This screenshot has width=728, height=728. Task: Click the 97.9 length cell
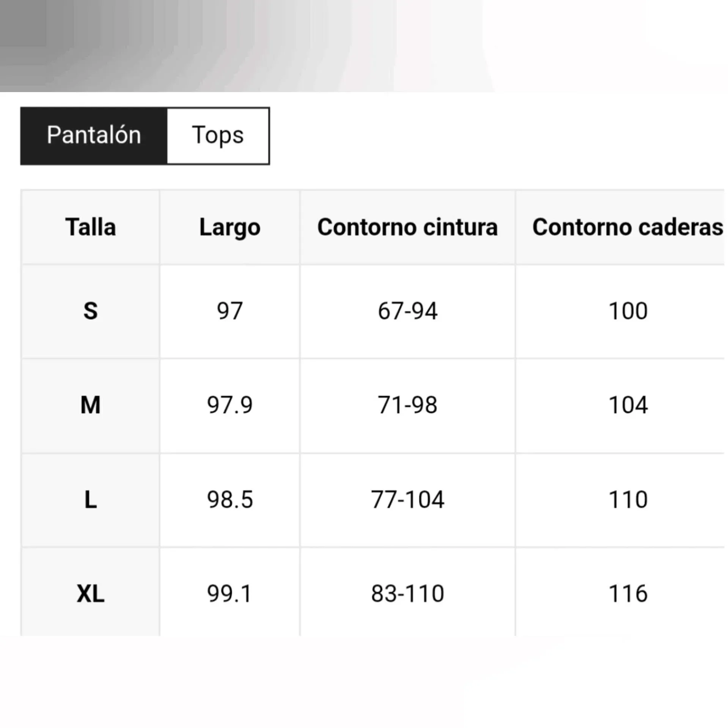pyautogui.click(x=230, y=405)
